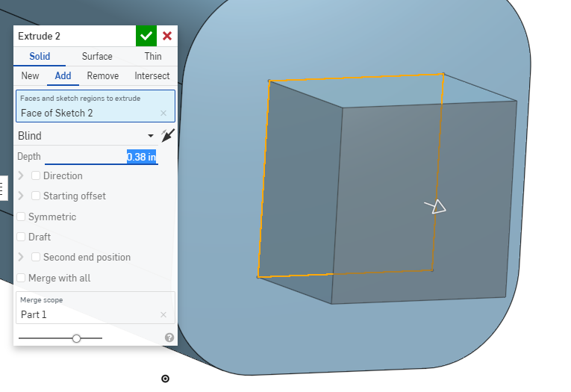Click the Faces and sketch regions selection box
Screen dimensions: 571x392
tap(96, 106)
